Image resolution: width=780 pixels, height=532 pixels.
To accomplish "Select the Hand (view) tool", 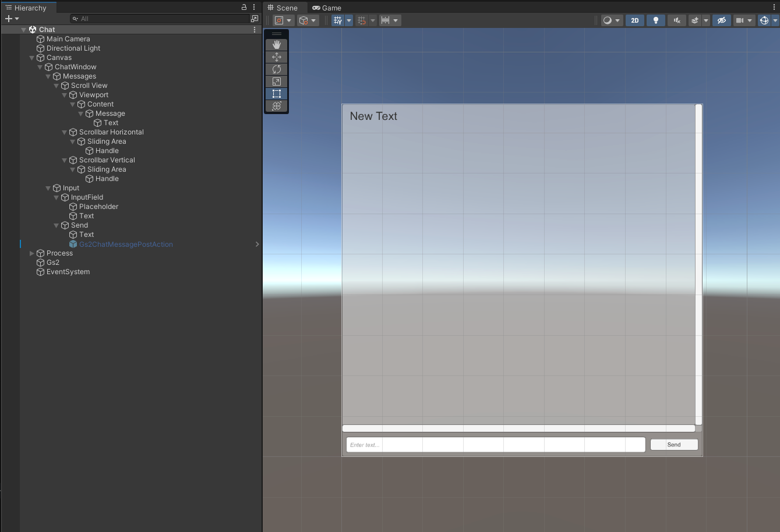I will pos(277,45).
